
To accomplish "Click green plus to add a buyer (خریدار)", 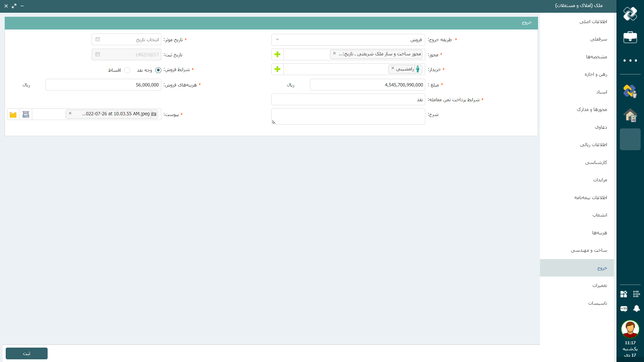I will tap(277, 69).
